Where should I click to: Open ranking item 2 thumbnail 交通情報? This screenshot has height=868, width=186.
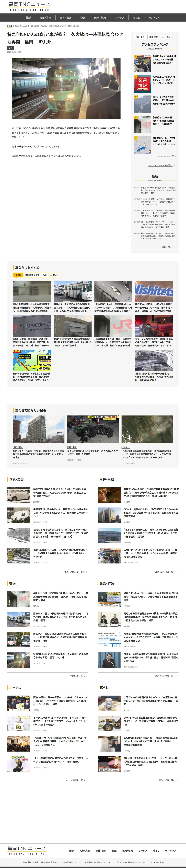coord(142,84)
